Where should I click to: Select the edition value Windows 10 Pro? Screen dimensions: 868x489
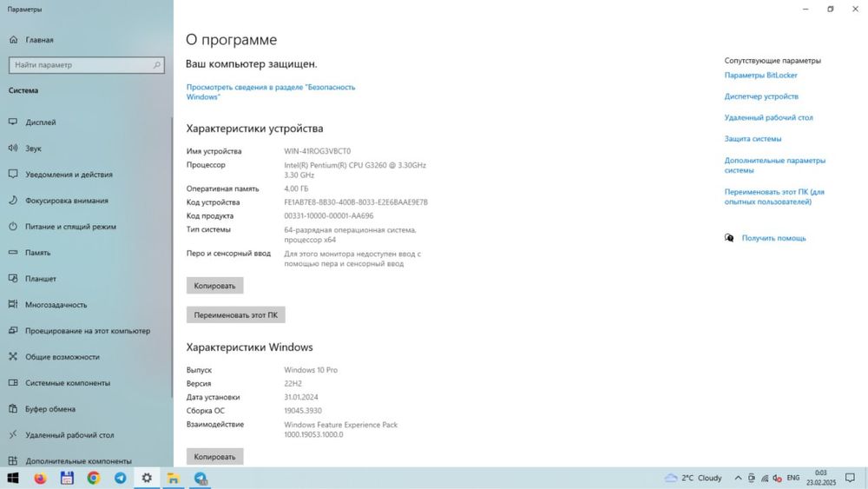311,370
